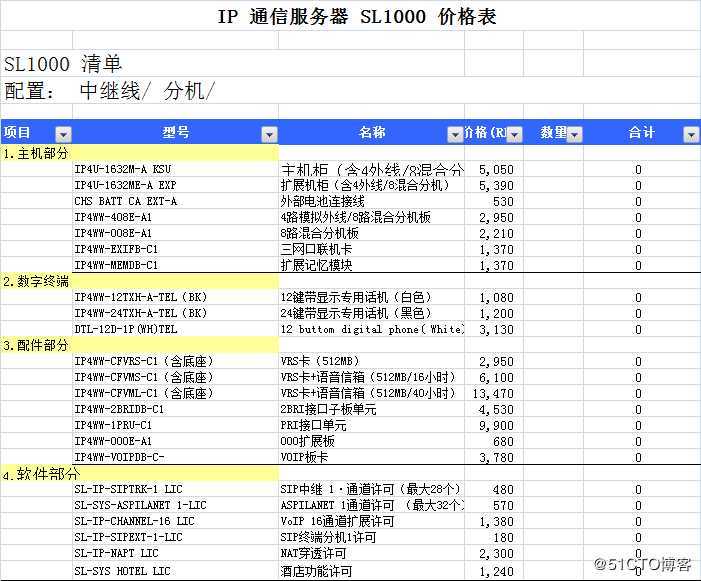Select model cell IP4U-1632ME-A EXP
The height and width of the screenshot is (581, 701).
175,185
